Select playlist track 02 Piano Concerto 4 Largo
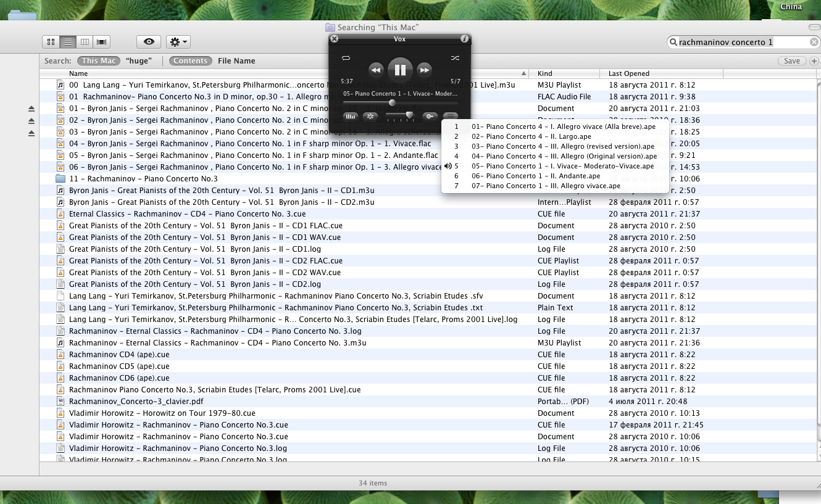Viewport: 821px width, 504px height. (555, 136)
